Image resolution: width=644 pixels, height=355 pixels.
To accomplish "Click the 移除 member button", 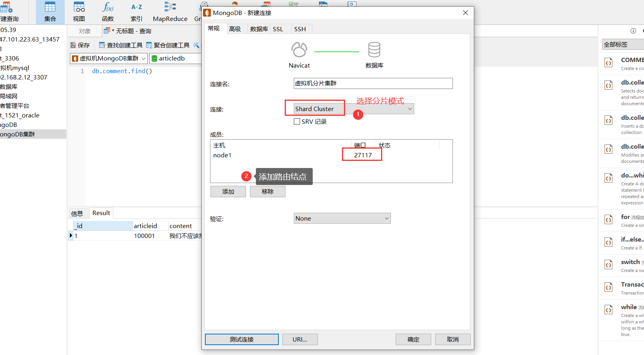I will coord(268,191).
